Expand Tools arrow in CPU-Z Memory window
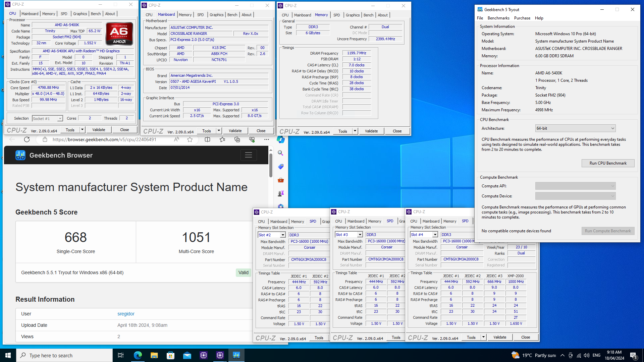Screen dimensions: 644x362 (x=355, y=131)
